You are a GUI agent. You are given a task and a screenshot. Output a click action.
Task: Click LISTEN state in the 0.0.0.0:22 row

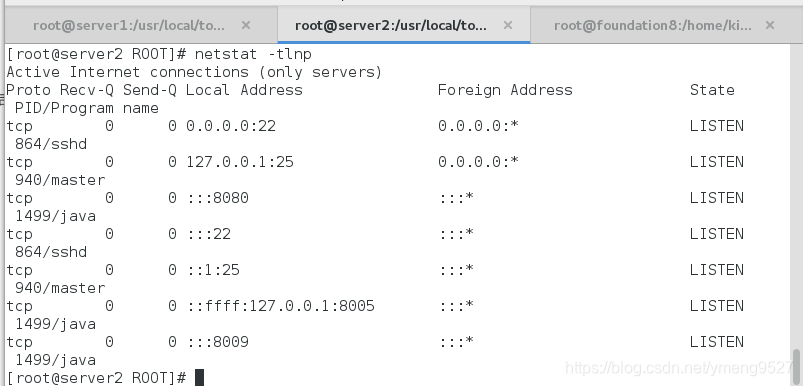(x=716, y=126)
